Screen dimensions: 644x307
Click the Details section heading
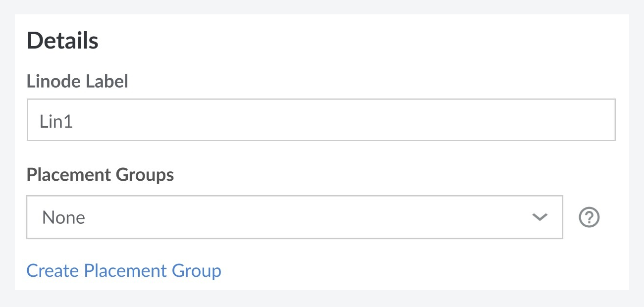pos(62,41)
